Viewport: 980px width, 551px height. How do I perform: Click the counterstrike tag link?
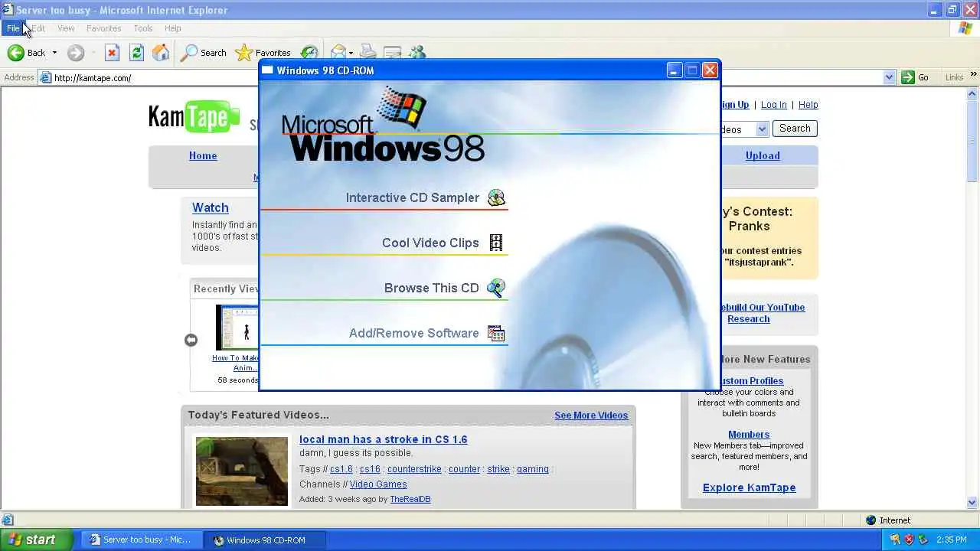click(x=414, y=469)
